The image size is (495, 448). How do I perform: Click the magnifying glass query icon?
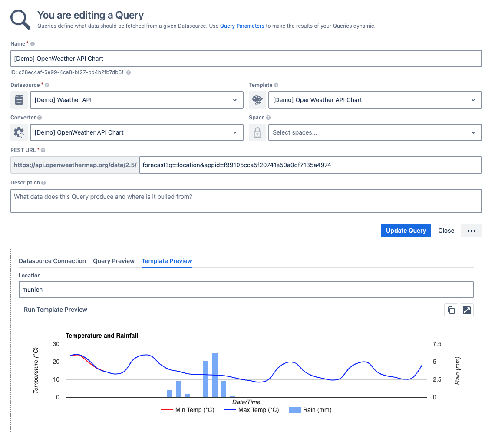20,20
